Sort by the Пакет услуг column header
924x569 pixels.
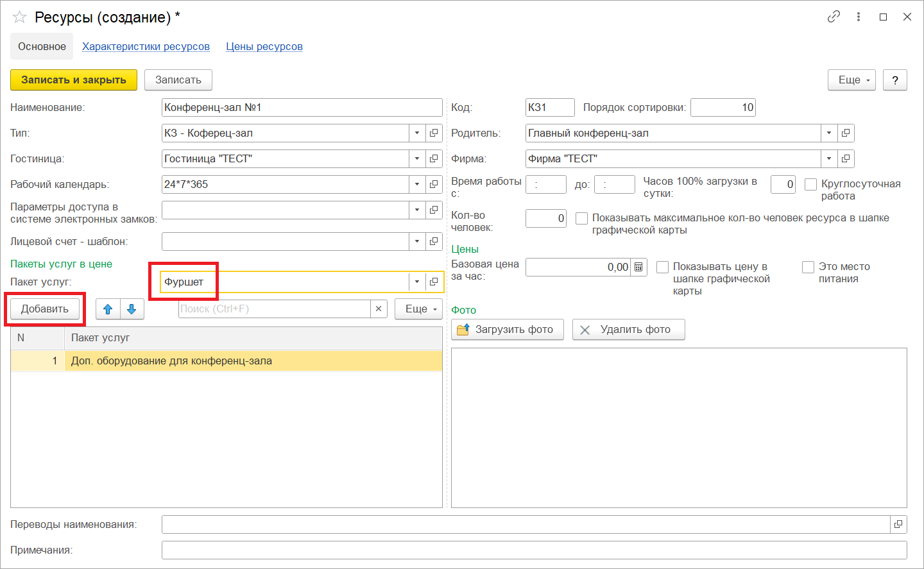253,338
